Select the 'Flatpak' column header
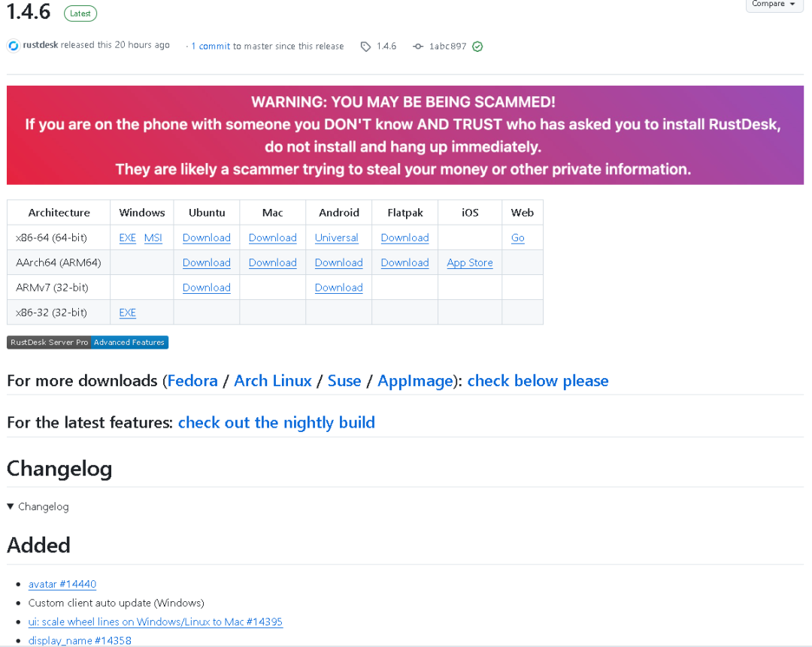Viewport: 812px width, 647px height. click(405, 213)
